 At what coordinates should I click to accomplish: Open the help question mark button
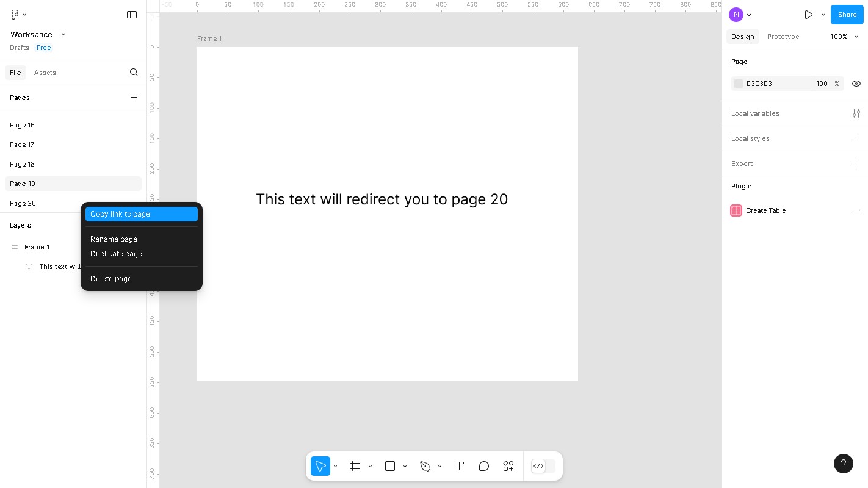pos(844,464)
